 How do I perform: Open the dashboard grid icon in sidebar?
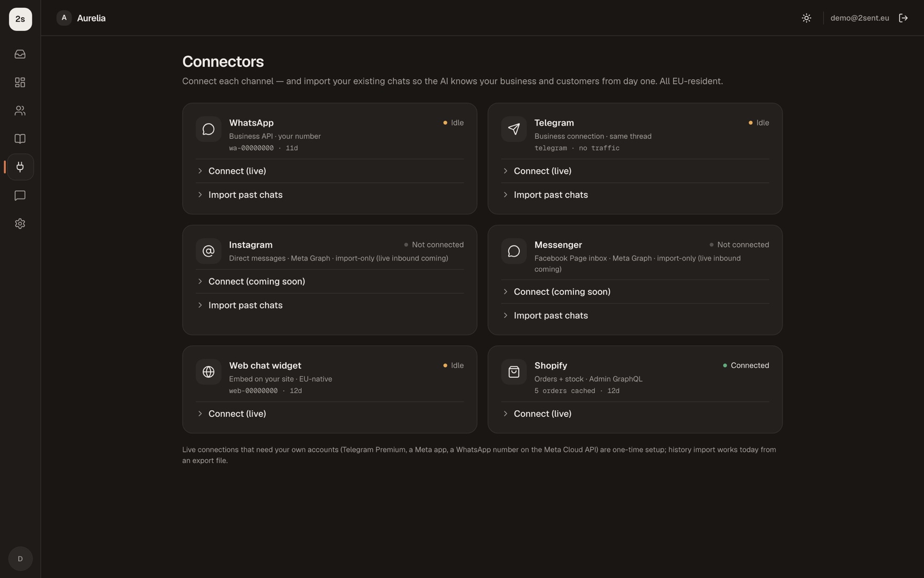coord(20,82)
